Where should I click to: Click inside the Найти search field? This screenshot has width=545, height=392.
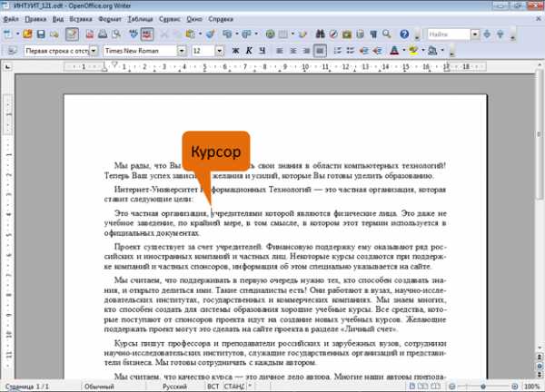pos(449,34)
